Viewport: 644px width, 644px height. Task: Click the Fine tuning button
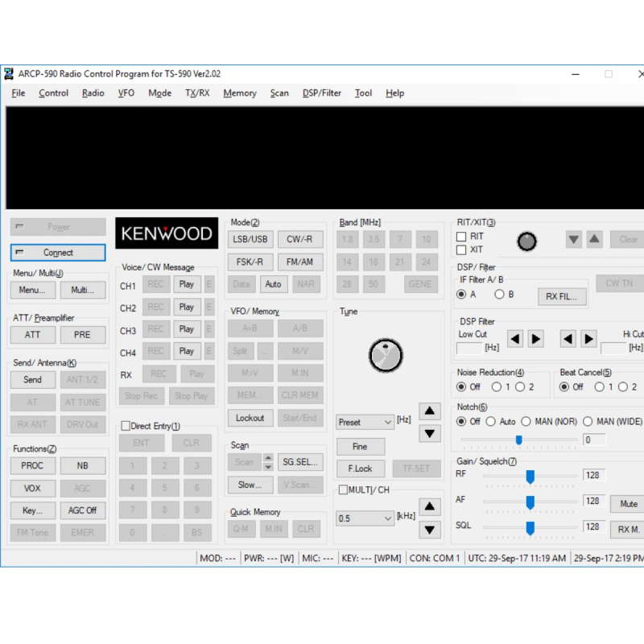pyautogui.click(x=360, y=447)
